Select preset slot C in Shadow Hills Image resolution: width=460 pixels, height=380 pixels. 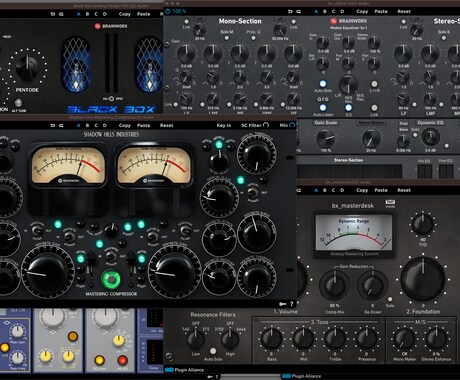(96, 125)
